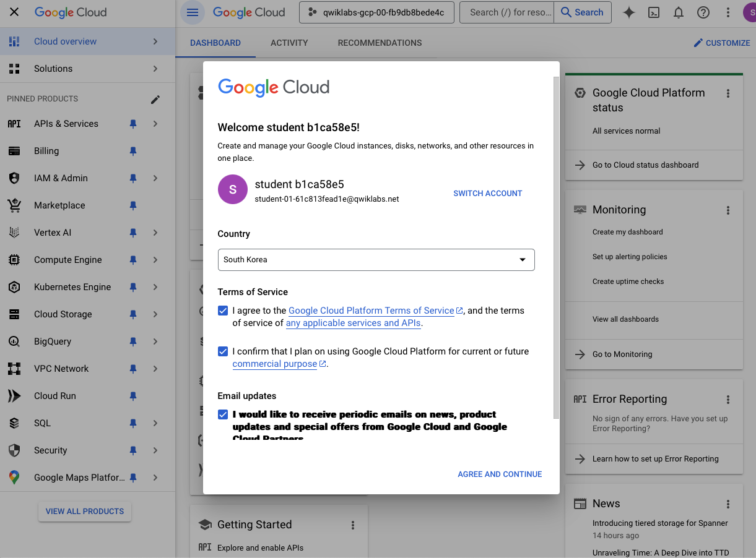Open Google Cloud Platform Terms of Service link

click(x=375, y=311)
